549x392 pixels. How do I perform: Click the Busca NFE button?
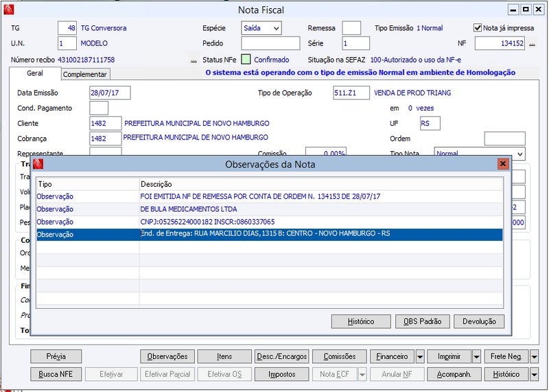tap(56, 374)
